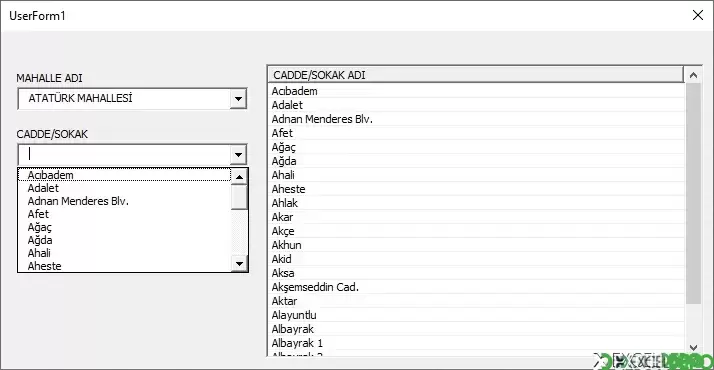The image size is (714, 370).
Task: Select Ahali in the dropdown list
Action: (x=124, y=253)
